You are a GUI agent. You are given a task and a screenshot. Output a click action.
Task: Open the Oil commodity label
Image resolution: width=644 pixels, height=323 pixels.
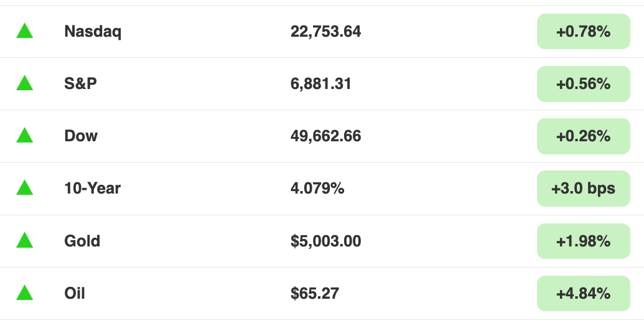(x=75, y=293)
